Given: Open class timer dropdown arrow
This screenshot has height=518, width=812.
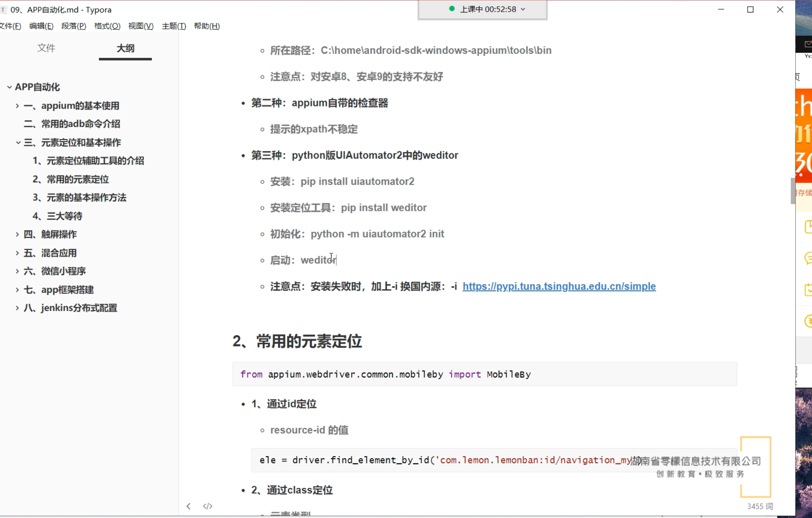Looking at the screenshot, I should click(x=523, y=9).
